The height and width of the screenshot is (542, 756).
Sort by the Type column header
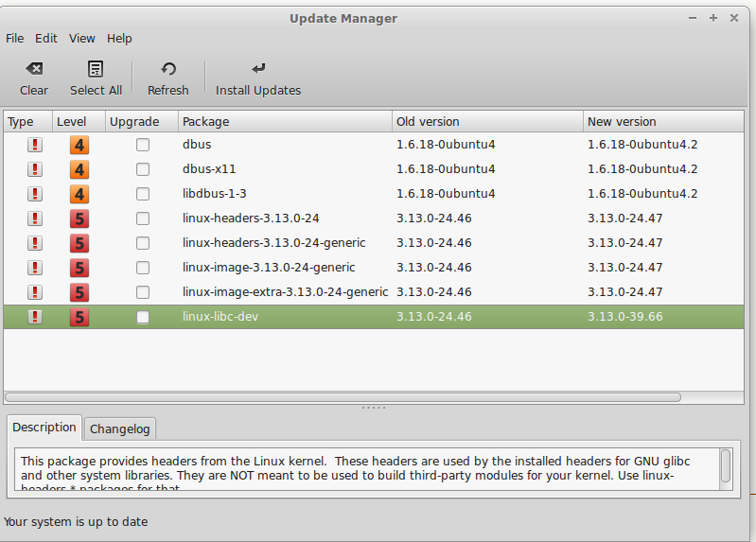(x=28, y=121)
